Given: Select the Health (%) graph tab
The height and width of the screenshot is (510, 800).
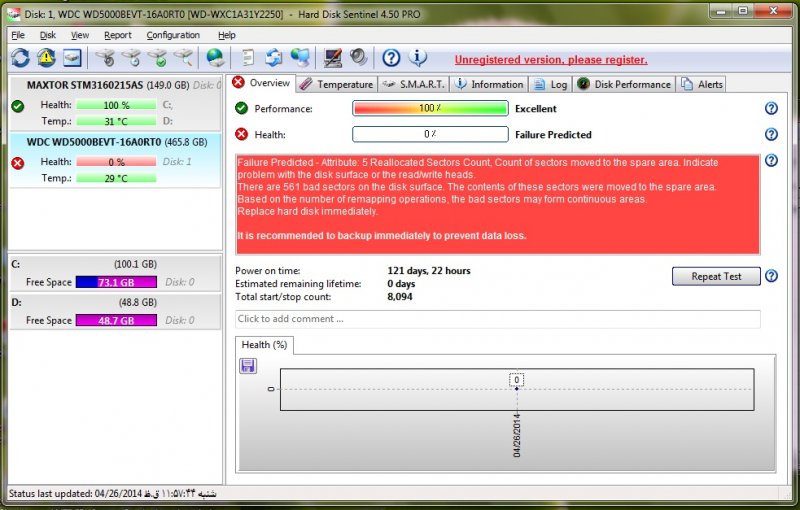Looking at the screenshot, I should point(264,345).
